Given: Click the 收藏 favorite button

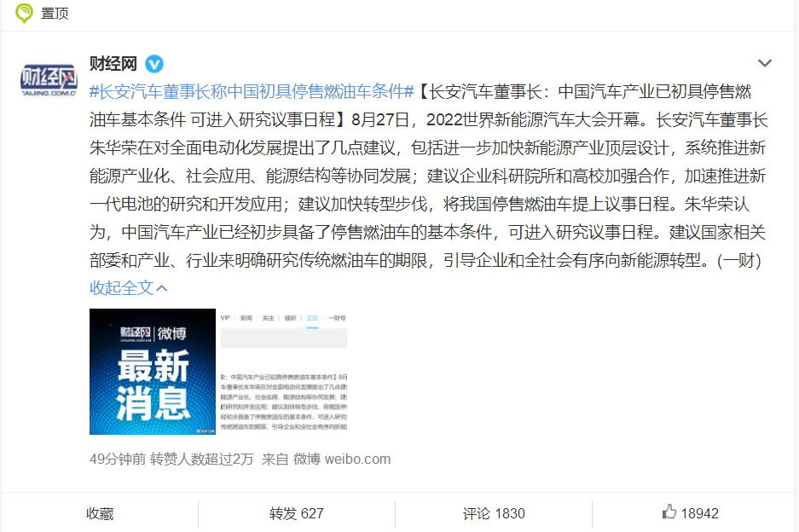Looking at the screenshot, I should pyautogui.click(x=100, y=513).
